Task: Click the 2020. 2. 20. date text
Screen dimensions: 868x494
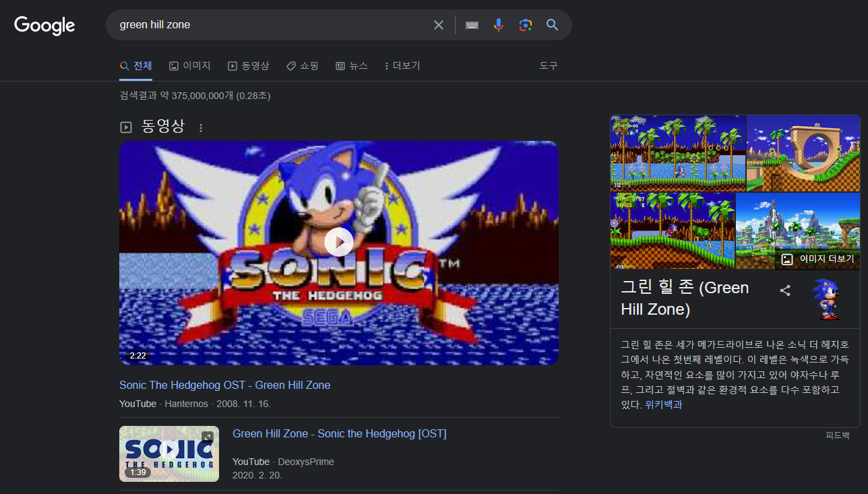Action: tap(257, 475)
